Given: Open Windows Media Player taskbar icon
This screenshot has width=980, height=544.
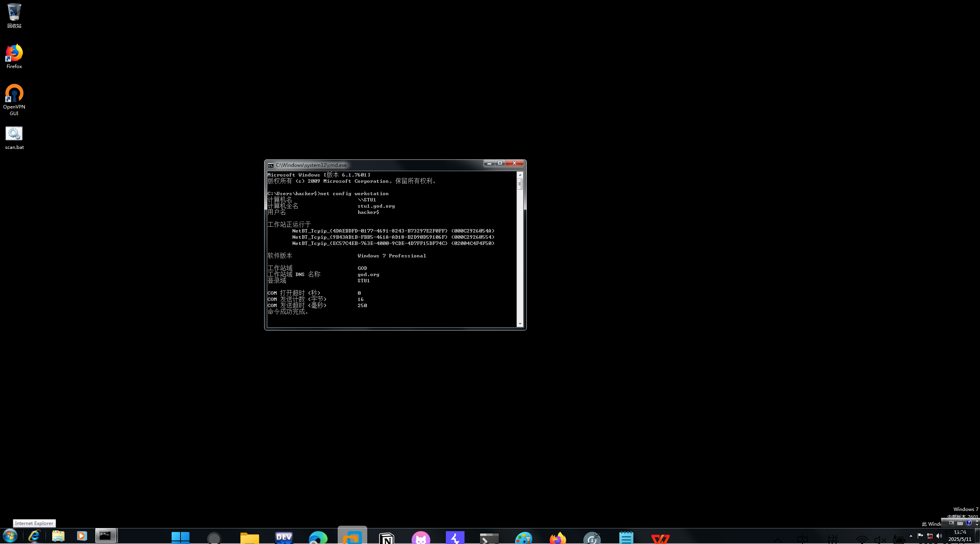Looking at the screenshot, I should click(82, 536).
